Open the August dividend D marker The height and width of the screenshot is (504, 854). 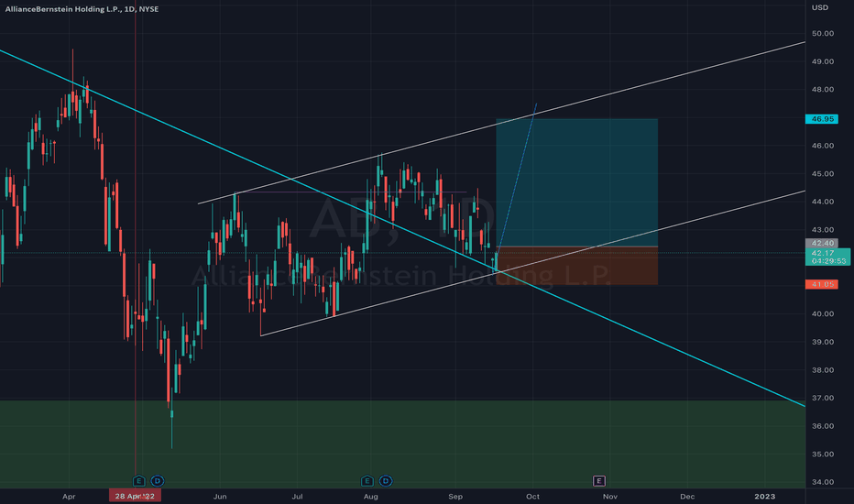point(386,480)
